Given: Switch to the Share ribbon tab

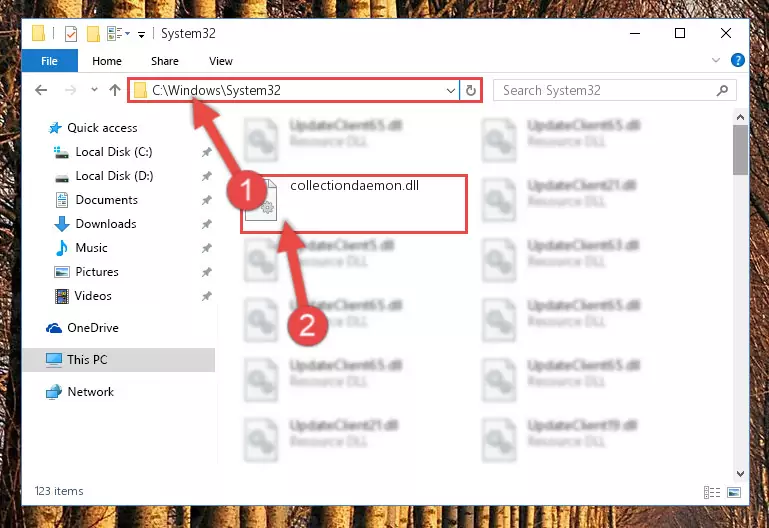Looking at the screenshot, I should click(x=165, y=61).
